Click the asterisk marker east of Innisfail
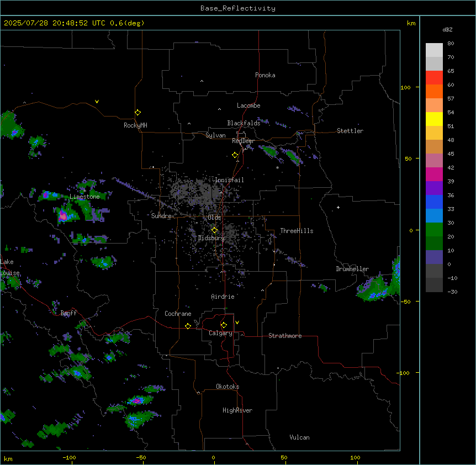The width and height of the screenshot is (476, 465). [277, 168]
